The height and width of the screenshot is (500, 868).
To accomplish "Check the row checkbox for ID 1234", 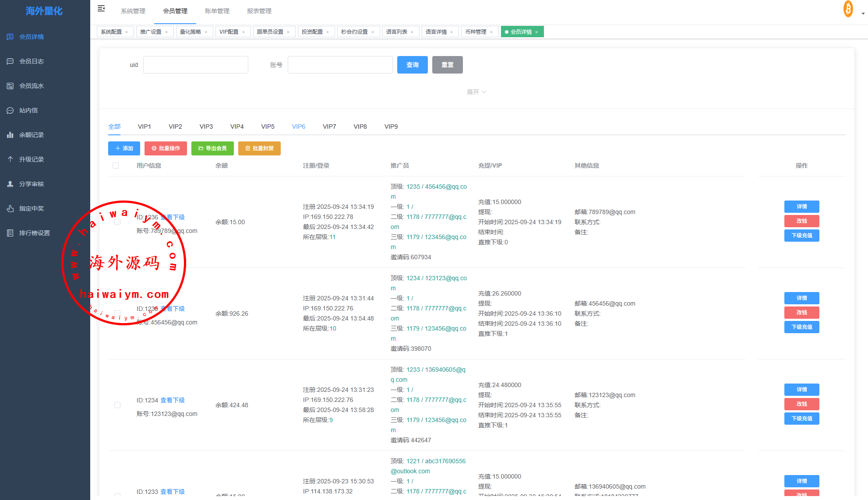I will tap(117, 405).
